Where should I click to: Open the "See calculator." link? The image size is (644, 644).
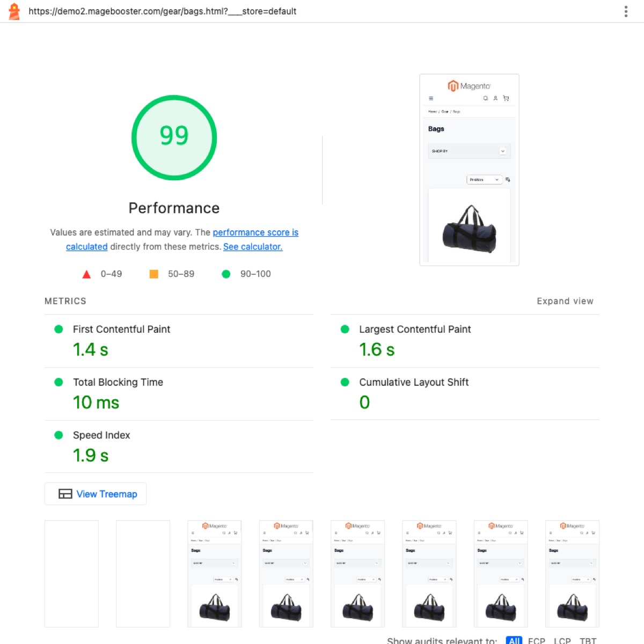[x=253, y=247]
